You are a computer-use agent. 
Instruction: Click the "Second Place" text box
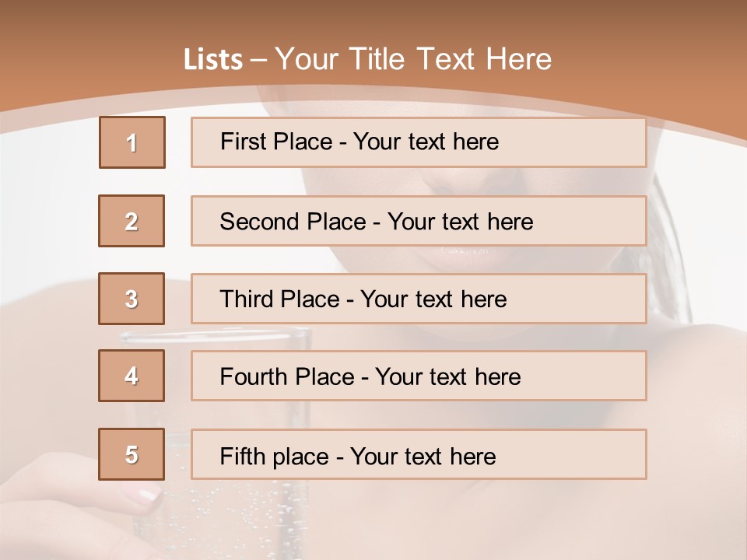(419, 221)
